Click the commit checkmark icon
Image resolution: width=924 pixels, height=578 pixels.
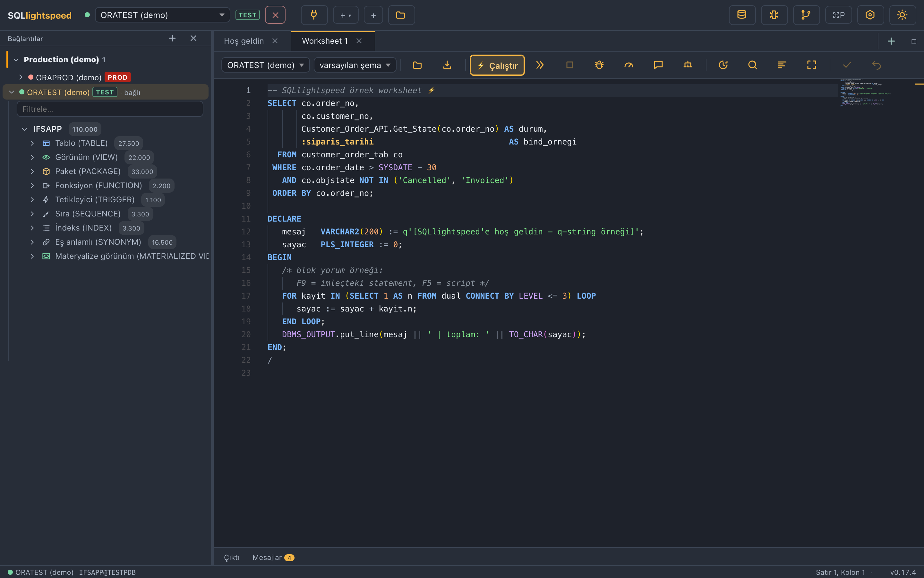(847, 65)
